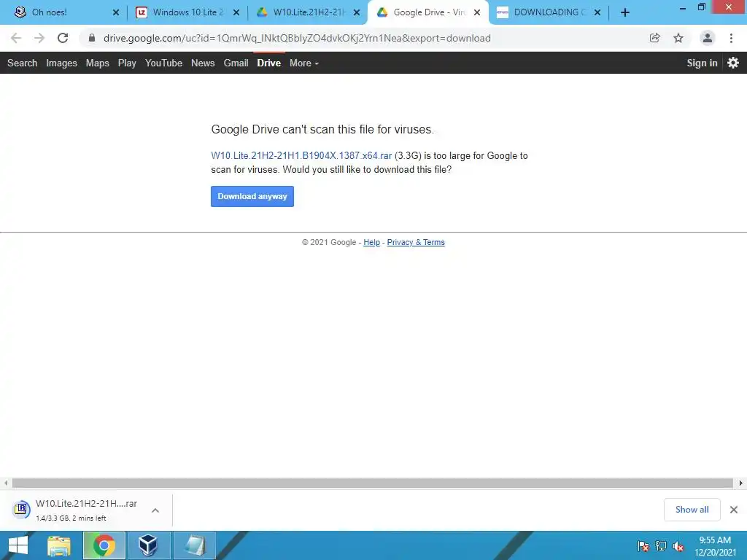Open the Windows Start menu
Screen dimensions: 747x560
coord(18,545)
